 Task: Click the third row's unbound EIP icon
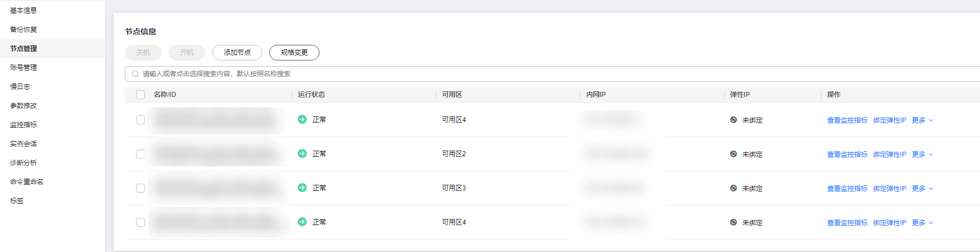coord(733,188)
